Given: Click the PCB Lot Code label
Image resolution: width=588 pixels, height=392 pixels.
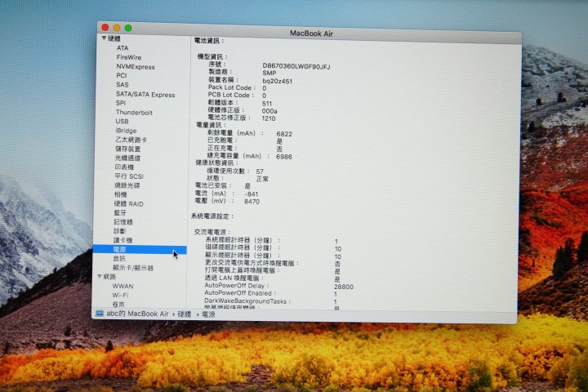Looking at the screenshot, I should tap(230, 95).
